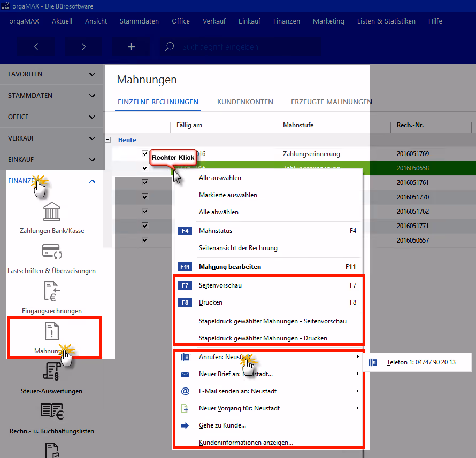
Task: Click the F4 icon beside Mahnstatus
Action: coord(185,231)
